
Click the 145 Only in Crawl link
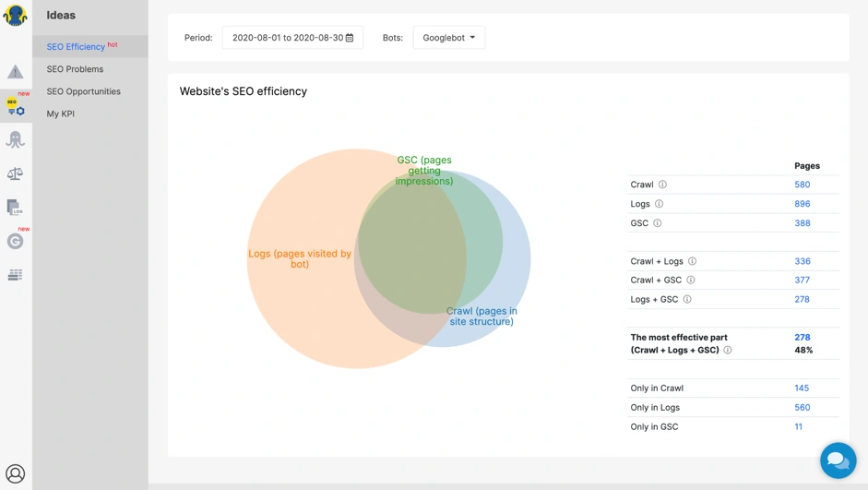coord(802,388)
